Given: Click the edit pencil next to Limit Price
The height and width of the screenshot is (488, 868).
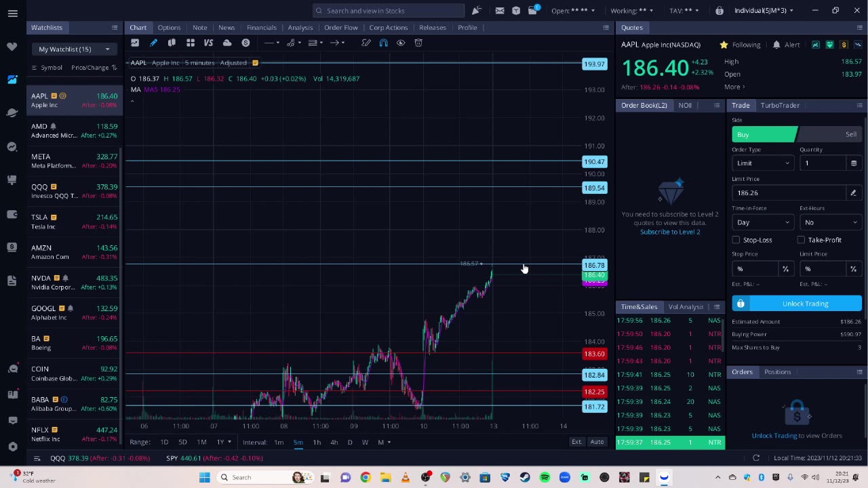Looking at the screenshot, I should 853,192.
